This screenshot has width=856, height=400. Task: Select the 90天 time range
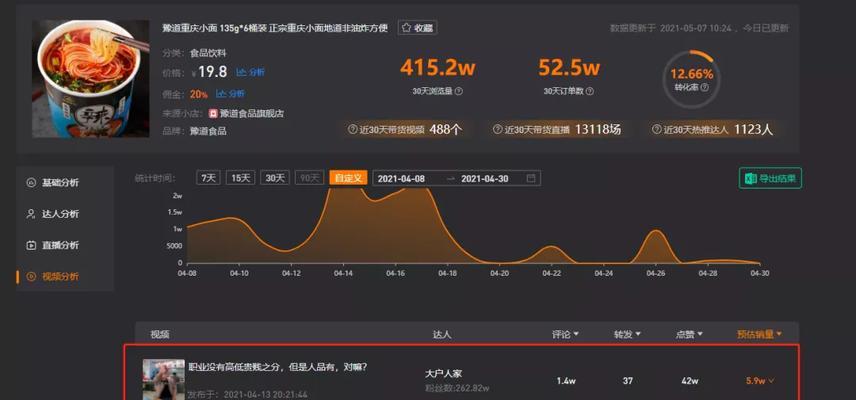(x=310, y=178)
